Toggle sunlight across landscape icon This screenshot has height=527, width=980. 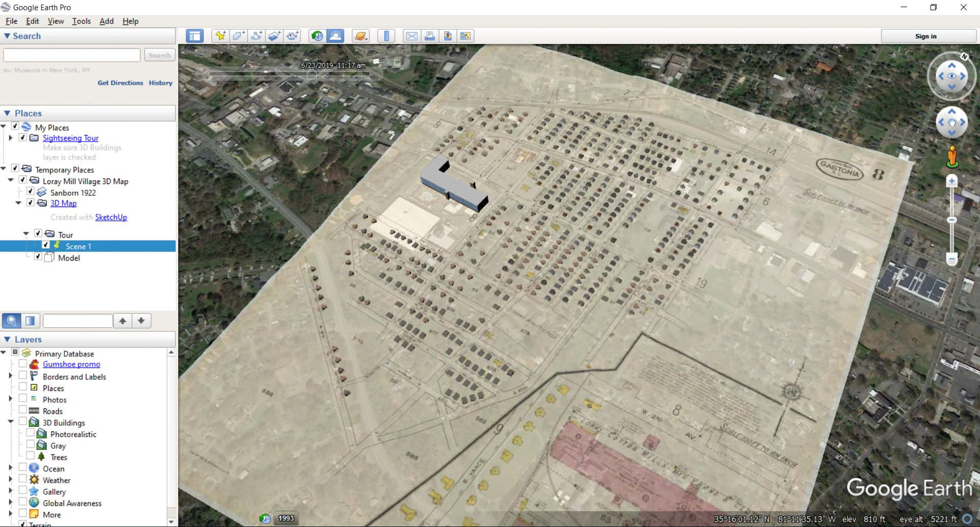coord(336,36)
